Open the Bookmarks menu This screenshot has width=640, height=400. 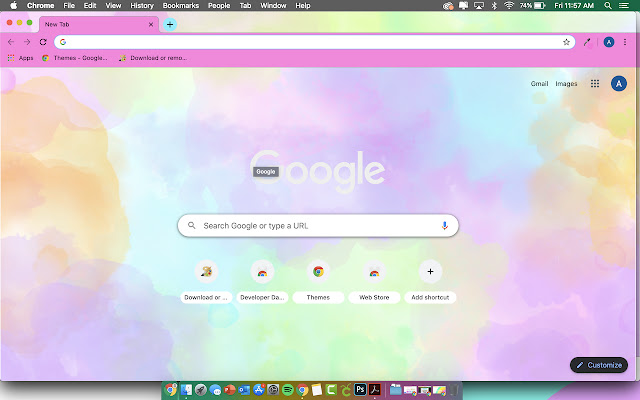click(x=180, y=6)
